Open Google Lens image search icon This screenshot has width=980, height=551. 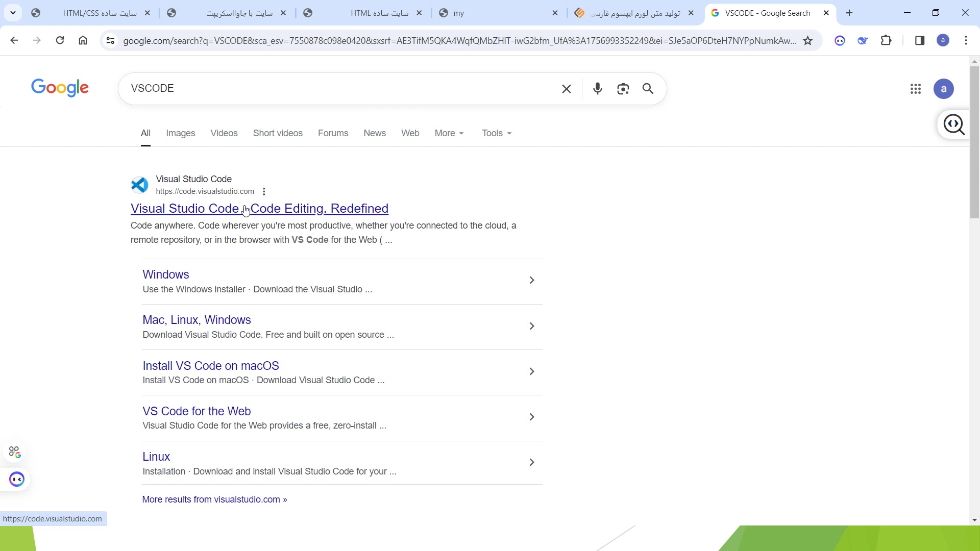click(623, 89)
